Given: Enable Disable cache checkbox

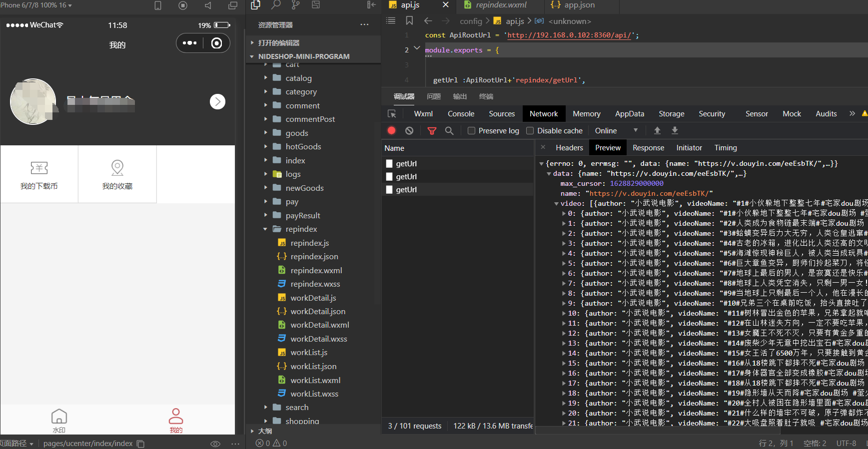Looking at the screenshot, I should 530,130.
